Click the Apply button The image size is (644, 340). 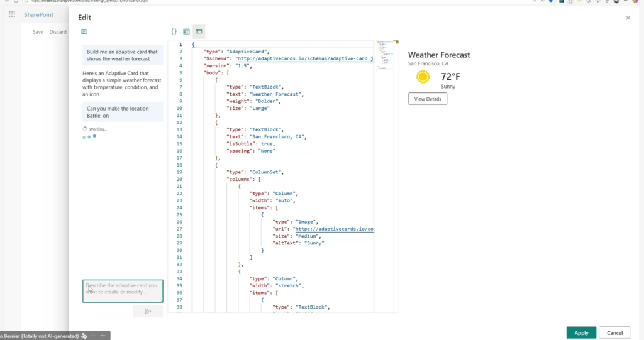coord(581,332)
